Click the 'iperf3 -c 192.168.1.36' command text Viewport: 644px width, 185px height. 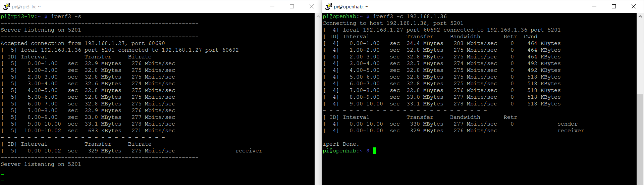pos(410,16)
